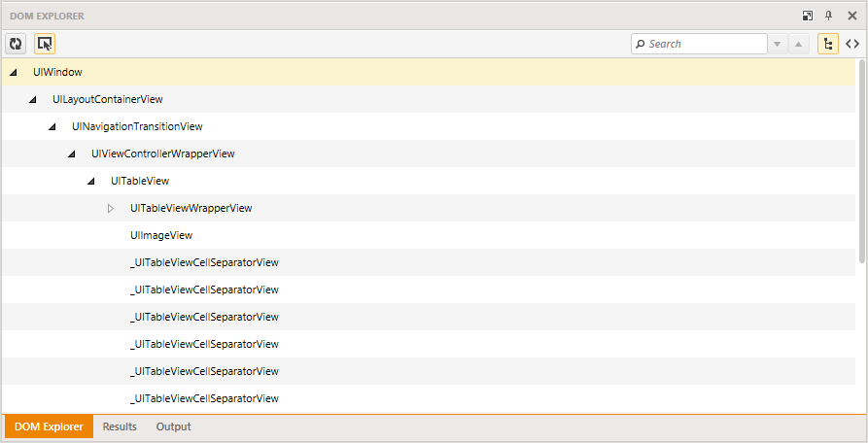The image size is (868, 443).
Task: Collapse the UITableView node
Action: point(90,181)
